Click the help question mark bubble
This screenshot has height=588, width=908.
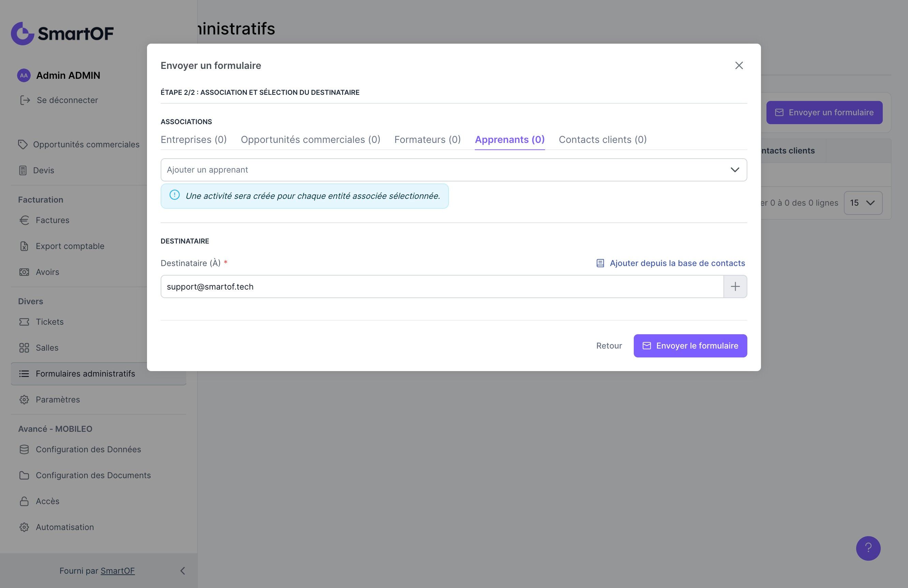[x=868, y=548]
